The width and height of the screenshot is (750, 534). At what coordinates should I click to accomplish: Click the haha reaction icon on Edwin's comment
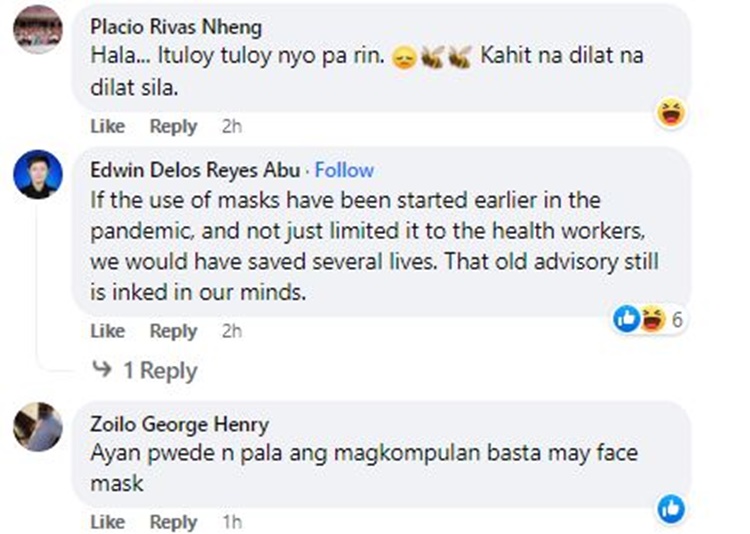tap(653, 319)
